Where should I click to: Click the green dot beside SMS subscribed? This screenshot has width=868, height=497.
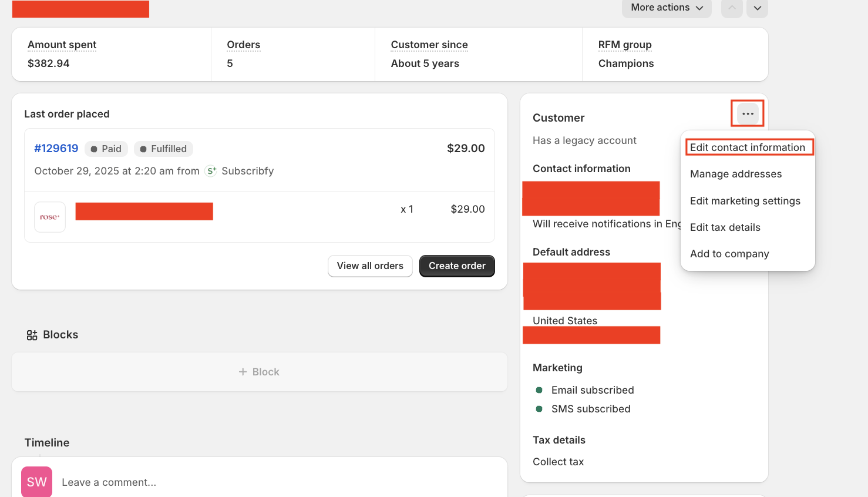point(540,408)
